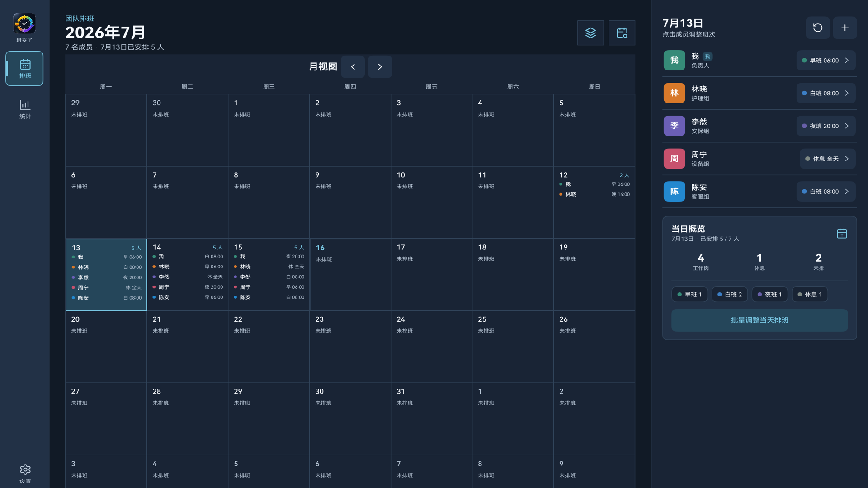Open the 早班 06:00 shift selector for 我
This screenshot has height=488, width=868.
(826, 60)
